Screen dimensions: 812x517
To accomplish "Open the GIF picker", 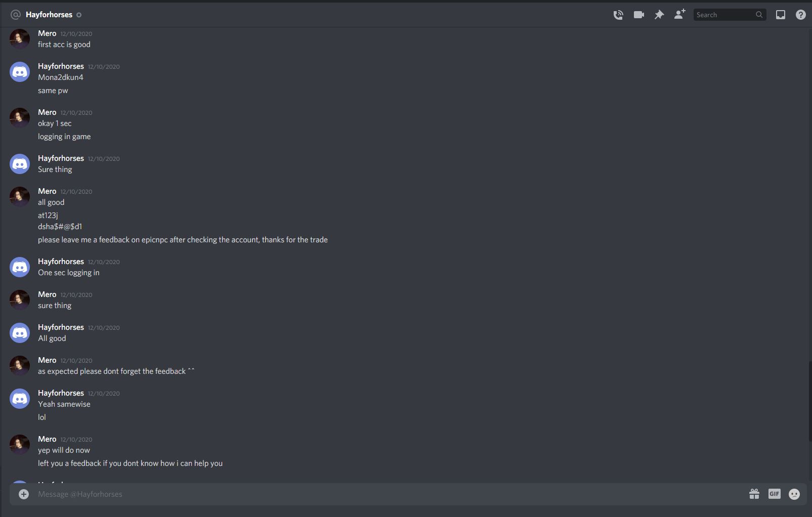I will [775, 494].
